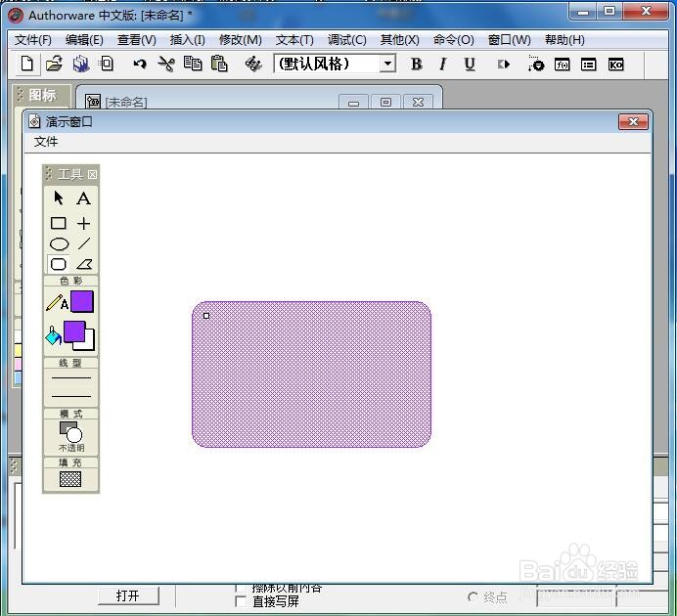
Task: Close the 演示窗口 presentation window
Action: (633, 121)
